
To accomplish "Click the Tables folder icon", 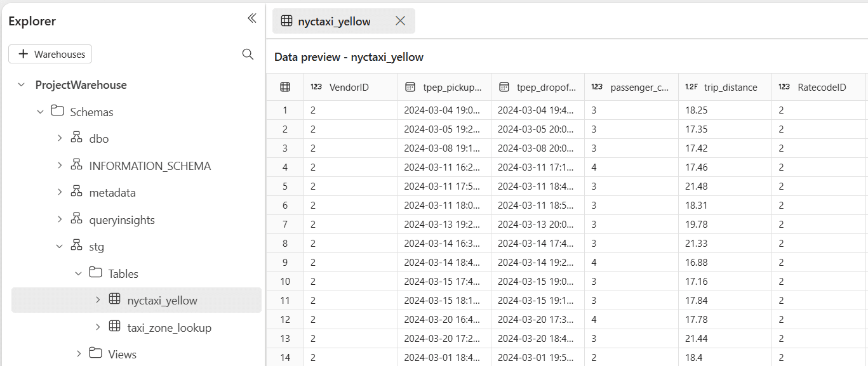I will 96,273.
